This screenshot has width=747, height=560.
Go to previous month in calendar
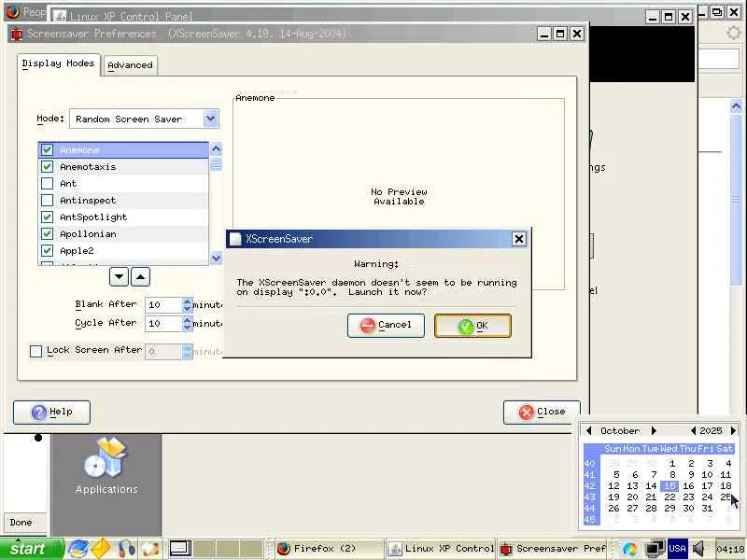pyautogui.click(x=589, y=430)
